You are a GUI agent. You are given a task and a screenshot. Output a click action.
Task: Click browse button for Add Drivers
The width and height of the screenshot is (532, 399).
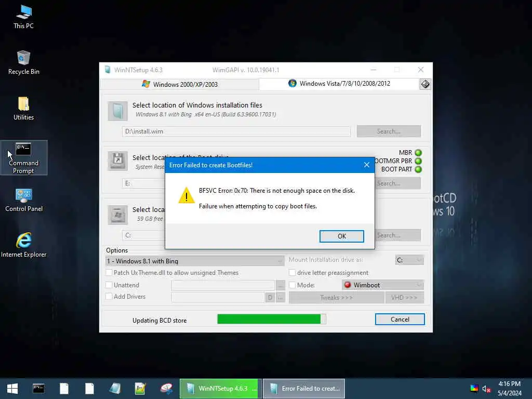(280, 298)
